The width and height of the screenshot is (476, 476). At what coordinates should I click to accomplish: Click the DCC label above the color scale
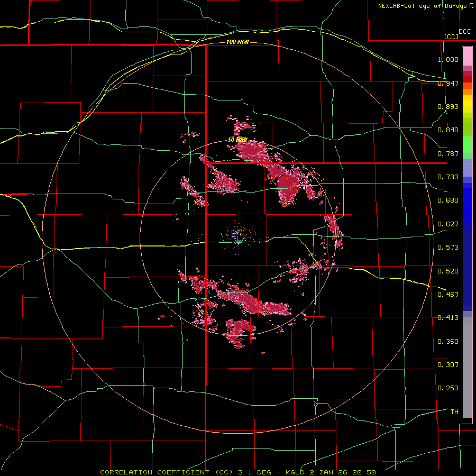coord(465,32)
